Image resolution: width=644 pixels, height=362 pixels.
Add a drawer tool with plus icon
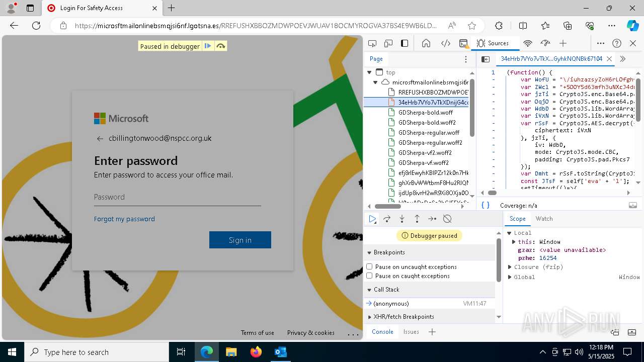click(x=432, y=332)
